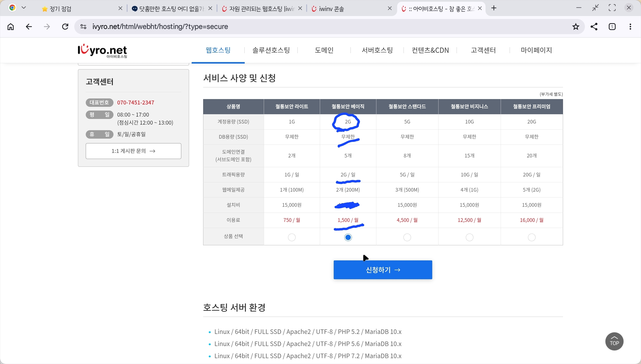Expand the tab search dropdown arrow
Image resolution: width=641 pixels, height=364 pixels.
(24, 8)
